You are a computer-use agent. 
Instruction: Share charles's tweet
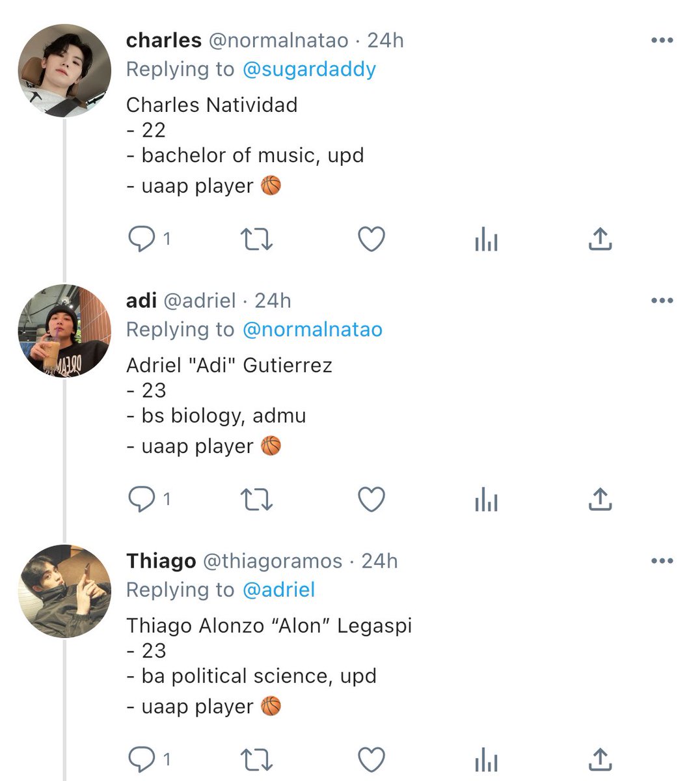click(x=600, y=239)
